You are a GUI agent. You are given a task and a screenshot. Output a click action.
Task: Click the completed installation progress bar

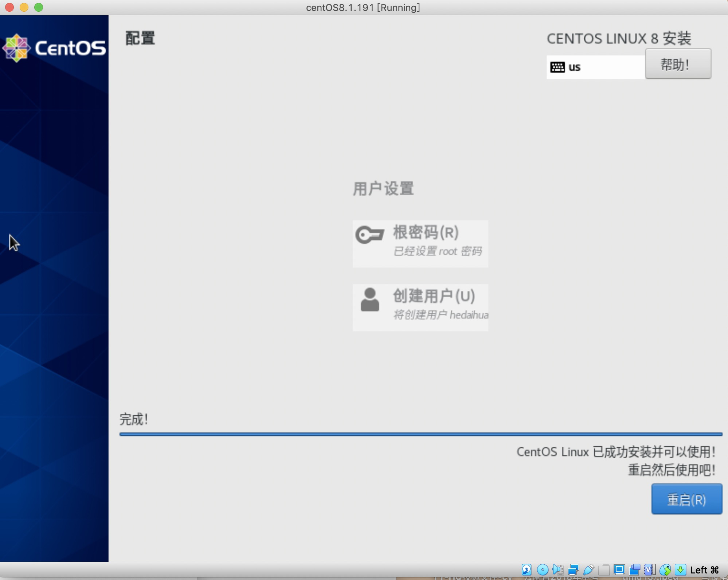[420, 434]
